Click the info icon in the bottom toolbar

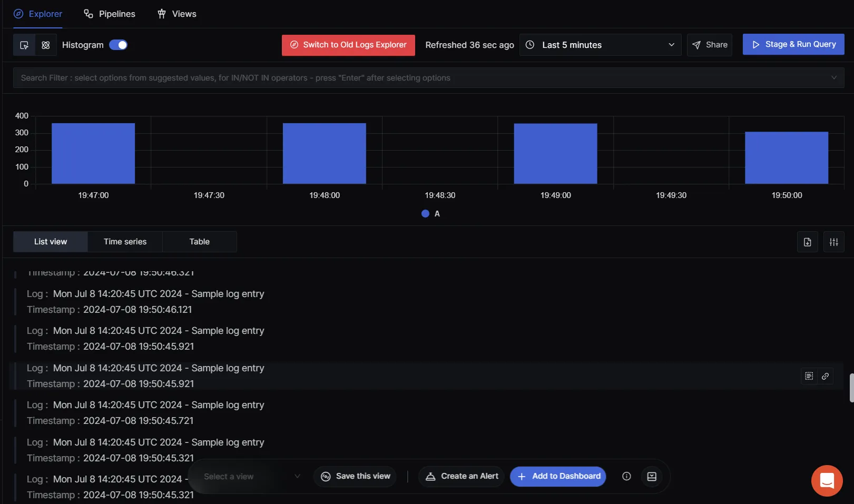(626, 477)
